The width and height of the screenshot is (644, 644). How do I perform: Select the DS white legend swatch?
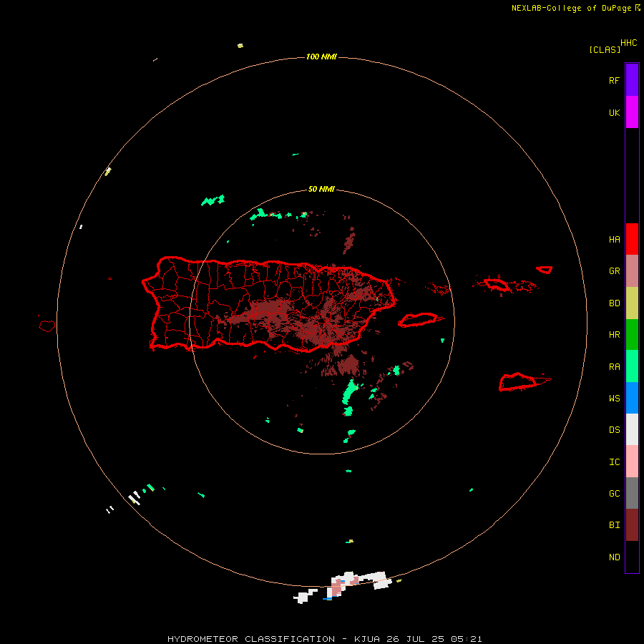[632, 429]
